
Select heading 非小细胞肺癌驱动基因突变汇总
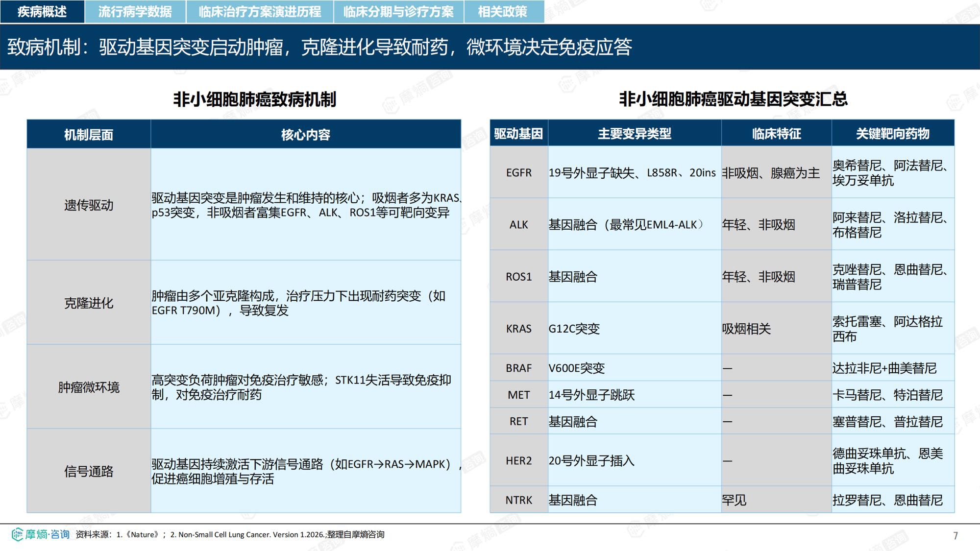pyautogui.click(x=733, y=99)
